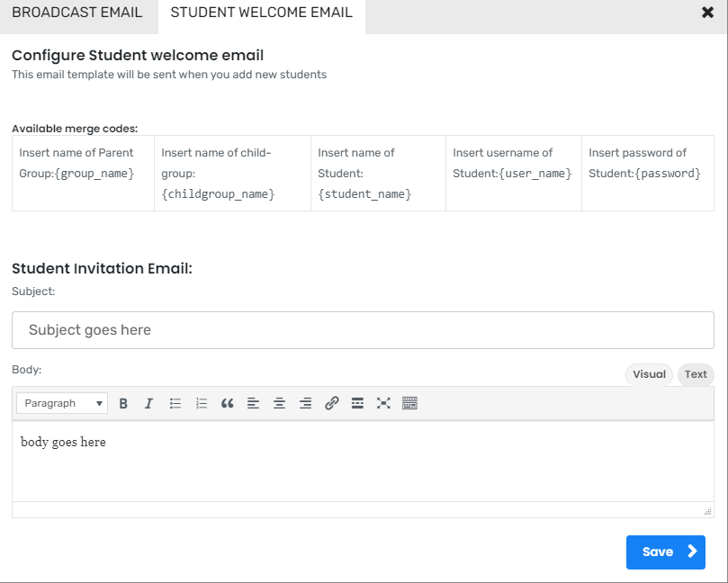Insert a numbered list
The width and height of the screenshot is (728, 583).
(x=201, y=403)
